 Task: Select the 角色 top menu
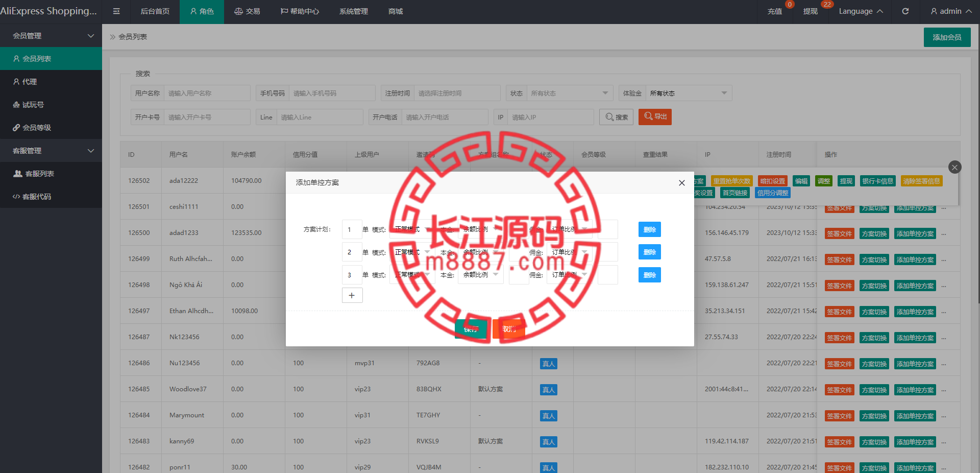(202, 11)
